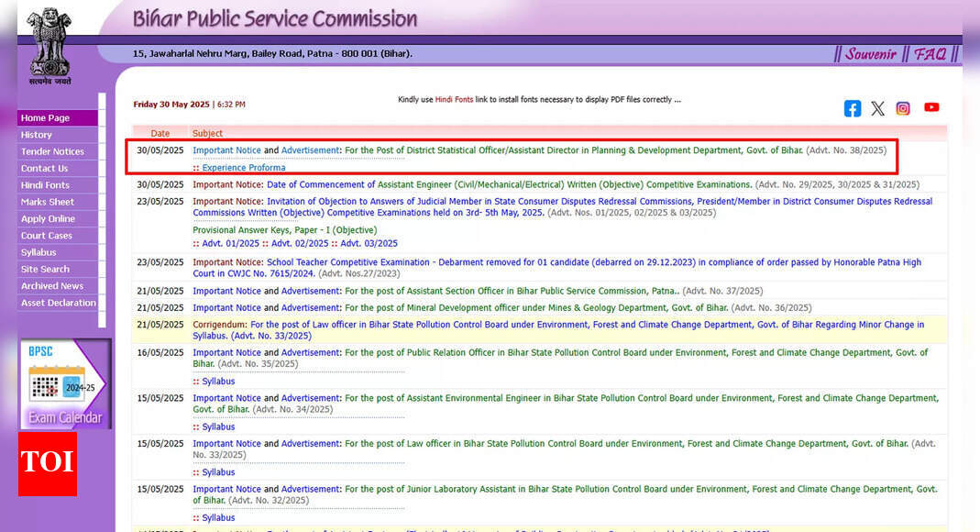
Task: Click the TOI logo badge
Action: pos(47,463)
